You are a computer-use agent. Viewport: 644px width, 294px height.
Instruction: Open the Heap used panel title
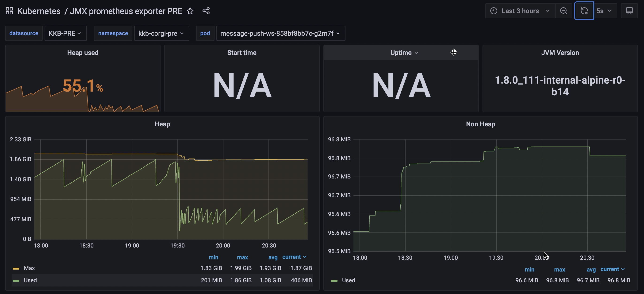point(83,53)
